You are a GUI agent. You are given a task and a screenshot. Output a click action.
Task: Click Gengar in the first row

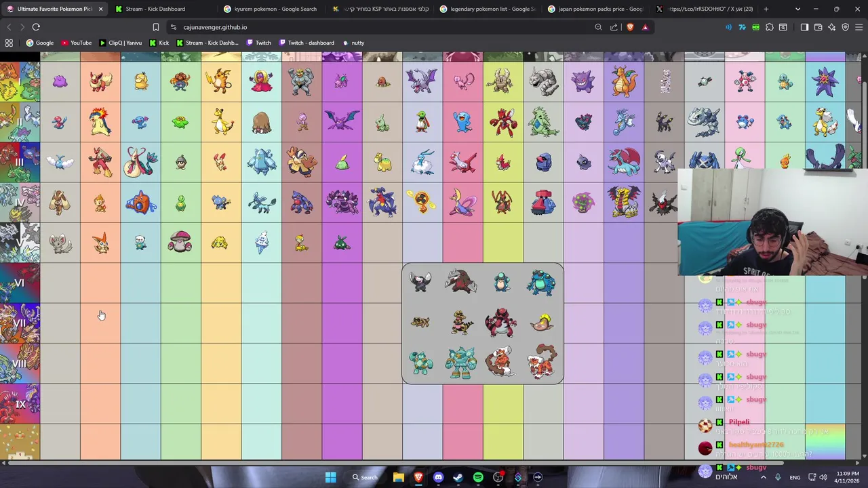point(584,82)
